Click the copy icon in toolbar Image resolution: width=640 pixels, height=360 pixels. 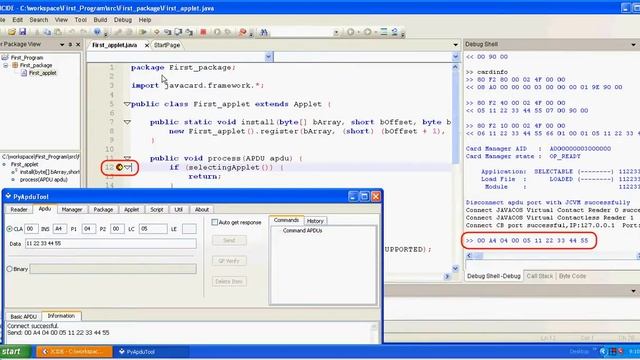(47, 32)
